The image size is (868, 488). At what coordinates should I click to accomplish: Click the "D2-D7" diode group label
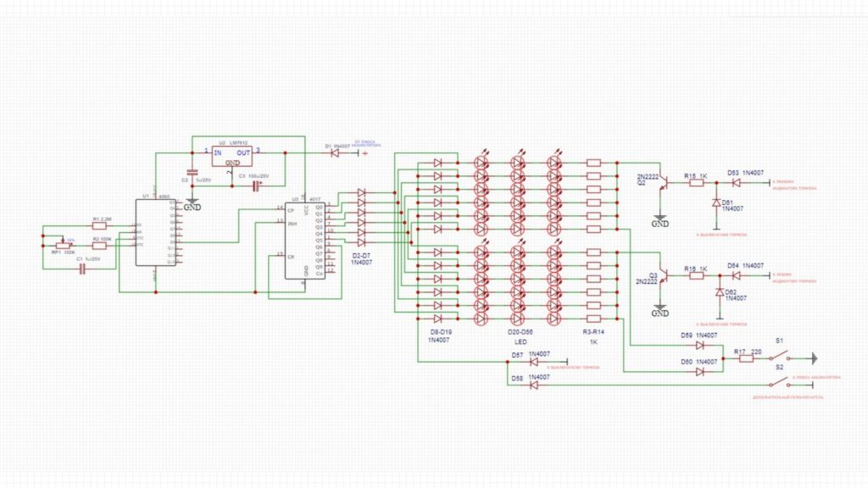click(x=361, y=256)
